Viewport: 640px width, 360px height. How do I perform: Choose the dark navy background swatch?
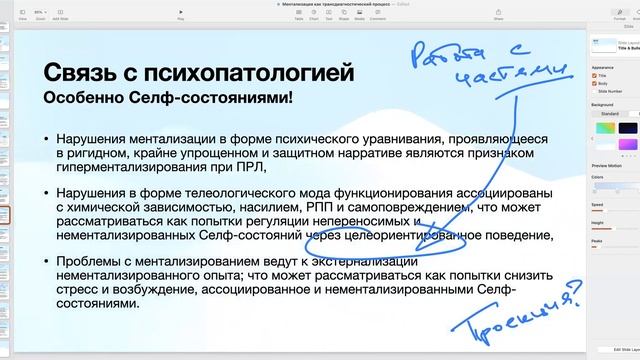click(x=628, y=128)
